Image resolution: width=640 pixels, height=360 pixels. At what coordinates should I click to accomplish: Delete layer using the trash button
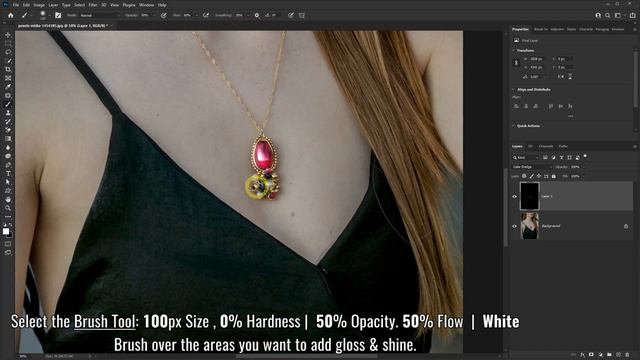click(x=627, y=355)
